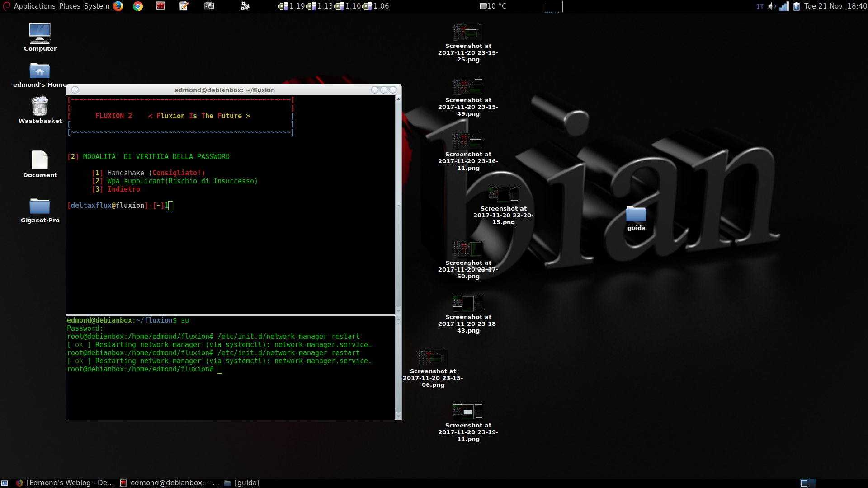868x488 pixels.
Task: Open the Places menu
Action: (70, 6)
